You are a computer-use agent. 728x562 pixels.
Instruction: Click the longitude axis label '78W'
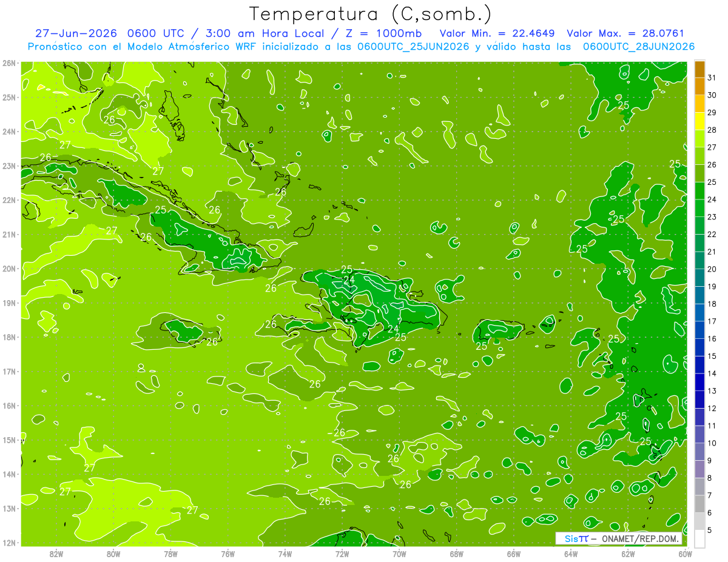pyautogui.click(x=170, y=554)
